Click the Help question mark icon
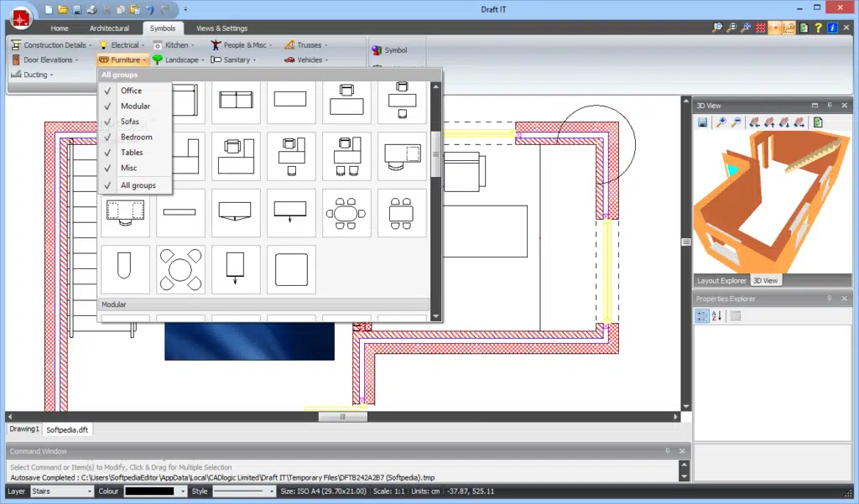Image resolution: width=859 pixels, height=504 pixels. click(x=818, y=28)
